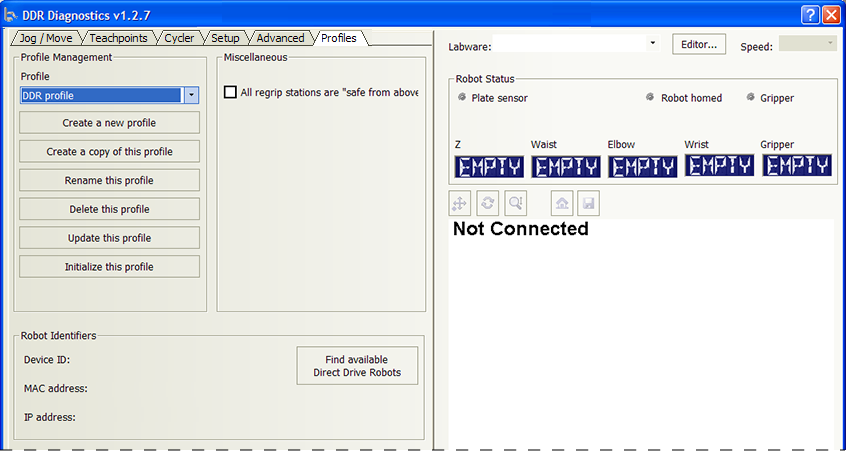Enable all regrip stations safe from above
846x451 pixels.
(x=231, y=92)
